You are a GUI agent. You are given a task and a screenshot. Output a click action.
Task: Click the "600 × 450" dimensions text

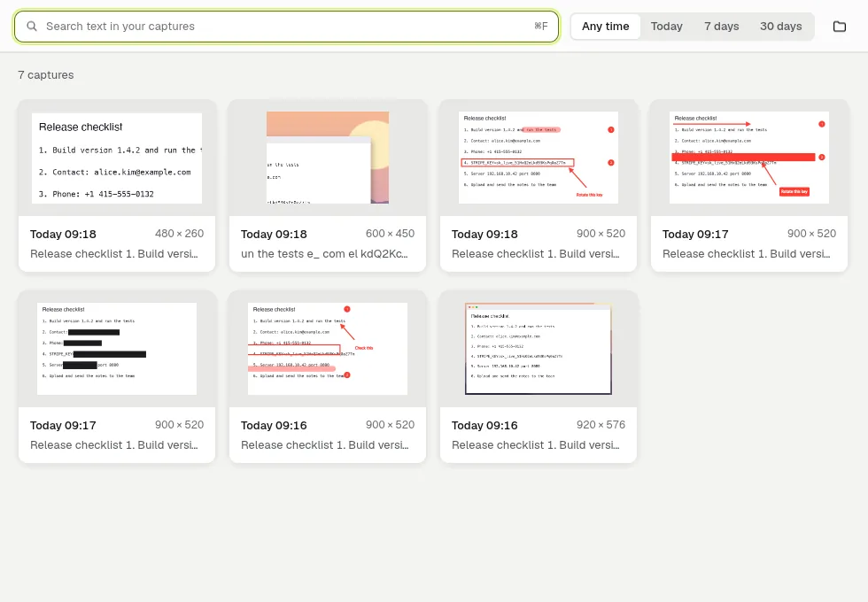tap(391, 234)
